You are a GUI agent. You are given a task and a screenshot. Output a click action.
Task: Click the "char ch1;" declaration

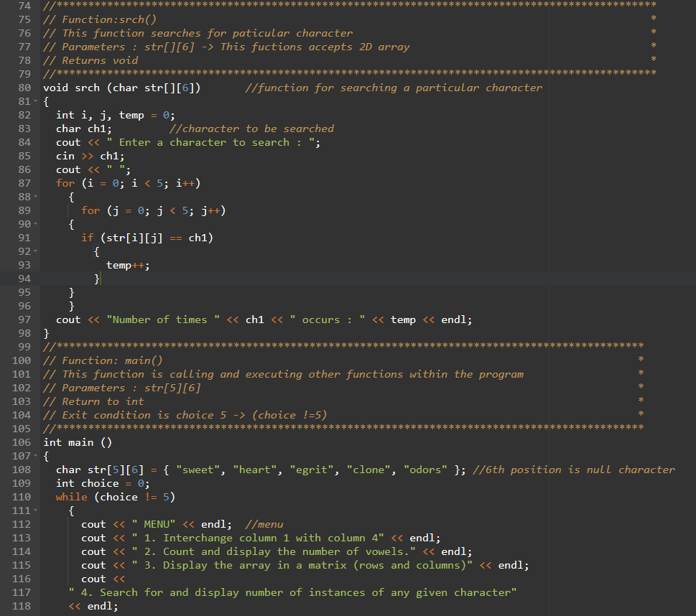tap(84, 129)
